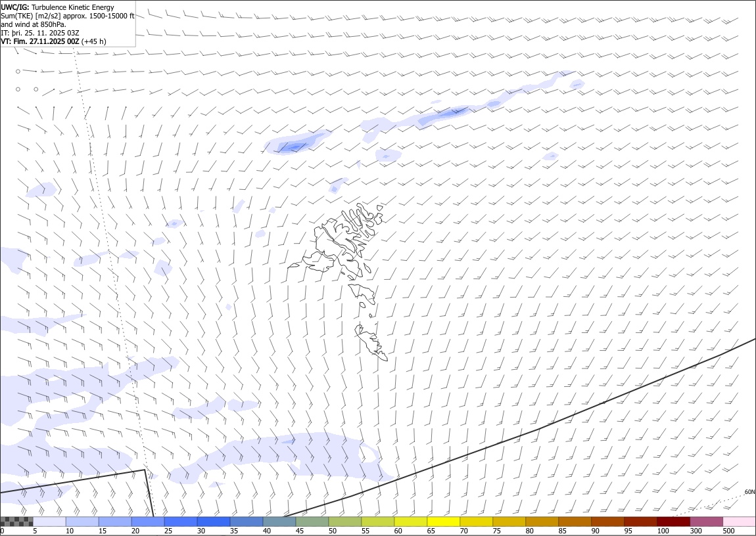The image size is (756, 536).
Task: Select the 30–35 deep blue legend swatch
Action: click(214, 522)
